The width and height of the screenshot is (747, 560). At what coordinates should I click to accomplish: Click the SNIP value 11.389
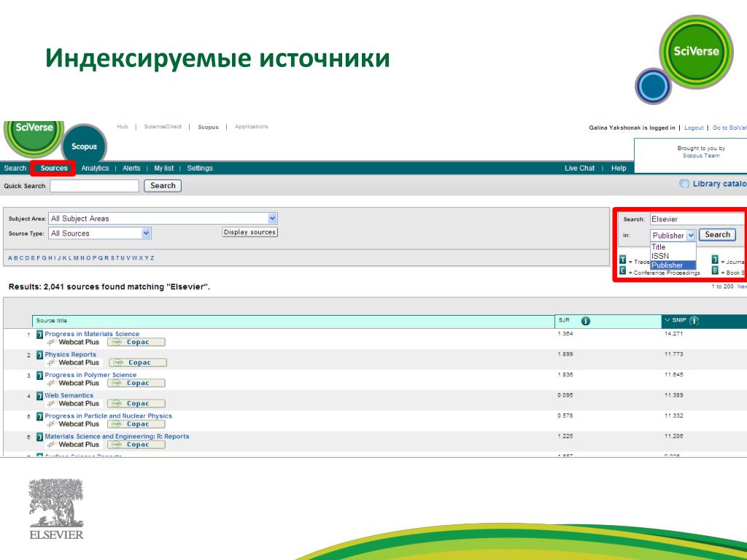(x=673, y=395)
